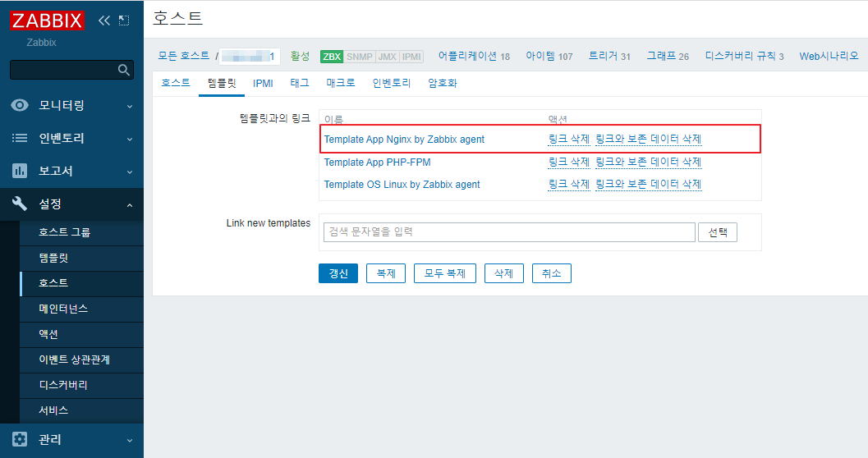Switch to the 인벤토리 tab
Screen dimensions: 868x458
(392, 83)
